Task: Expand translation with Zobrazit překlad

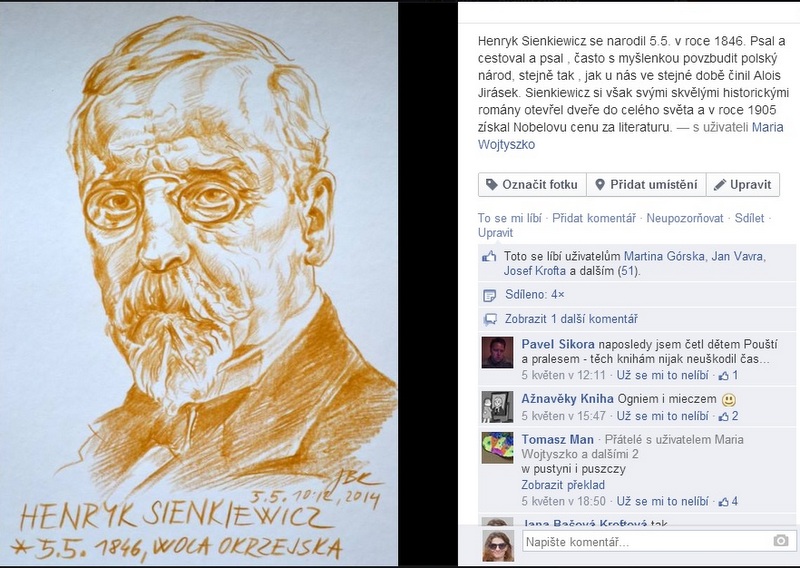Action: tap(563, 485)
